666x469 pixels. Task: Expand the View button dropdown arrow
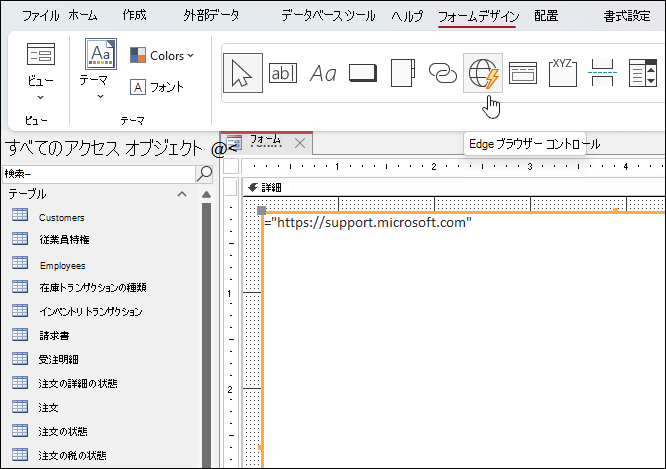40,97
